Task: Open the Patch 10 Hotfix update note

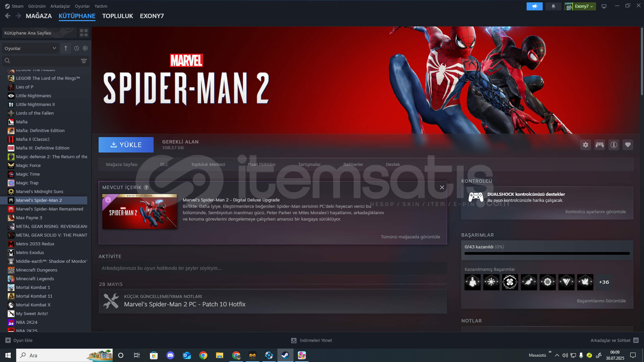Action: (273, 301)
